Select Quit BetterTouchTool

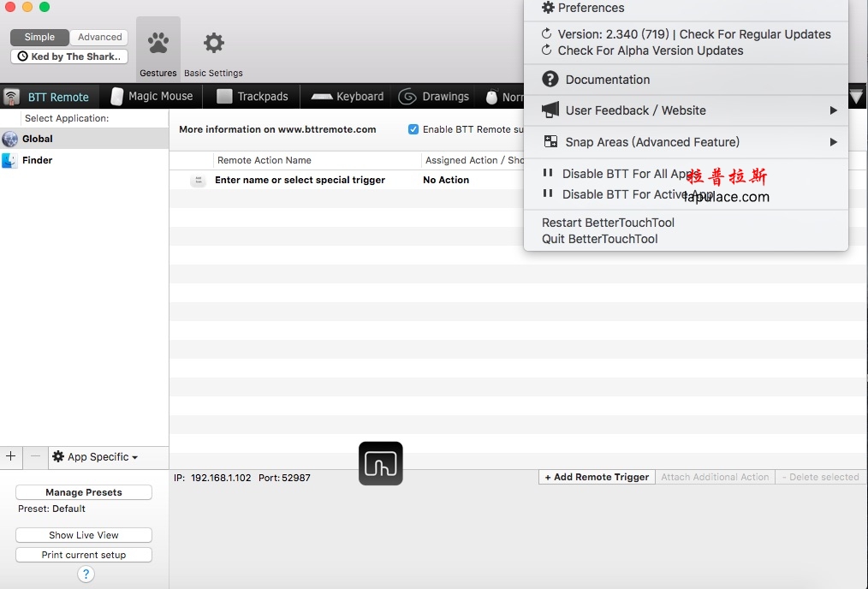pos(686,239)
